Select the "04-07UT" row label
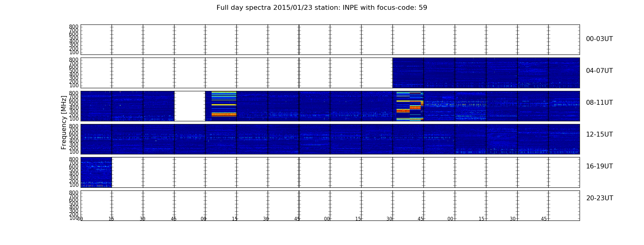The height and width of the screenshot is (245, 644). [x=599, y=71]
